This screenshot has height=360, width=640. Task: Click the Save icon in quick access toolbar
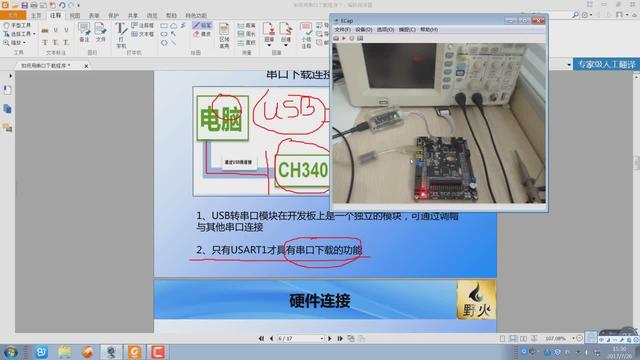click(x=24, y=5)
